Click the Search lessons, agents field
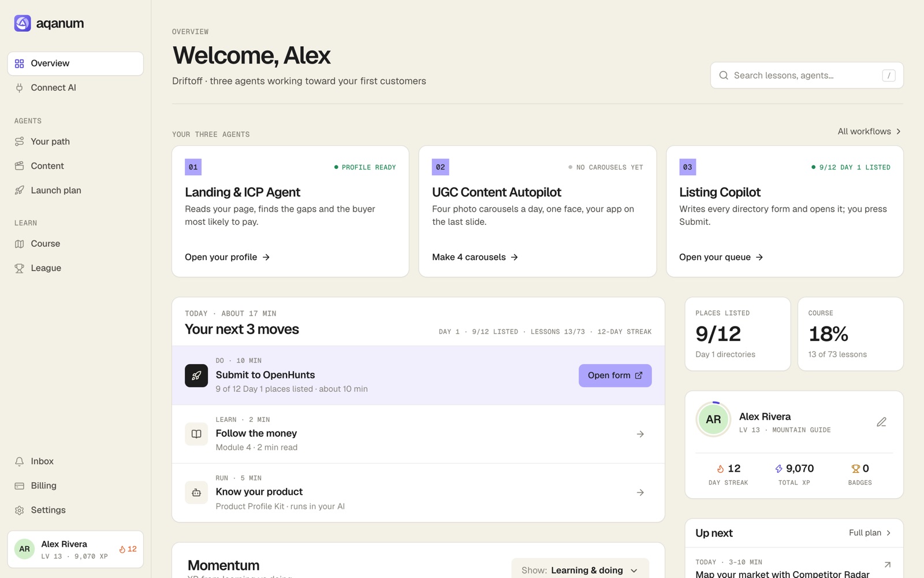924x578 pixels. (x=807, y=75)
